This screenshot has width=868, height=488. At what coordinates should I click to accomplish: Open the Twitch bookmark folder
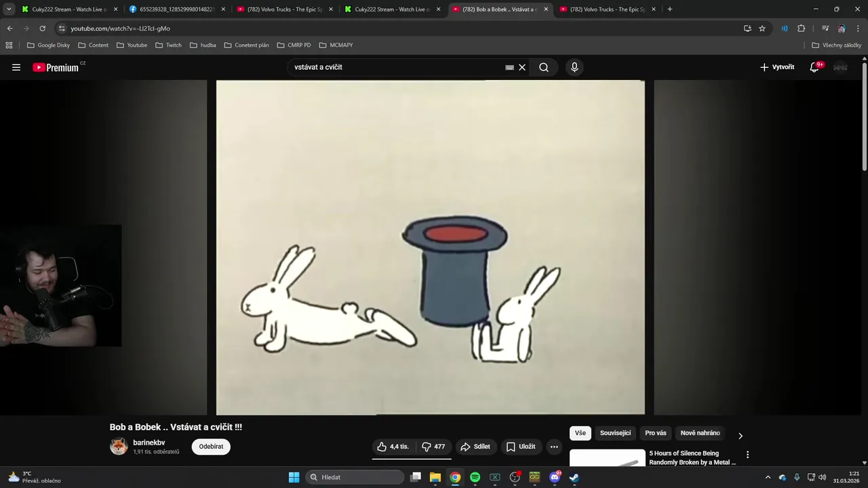168,45
